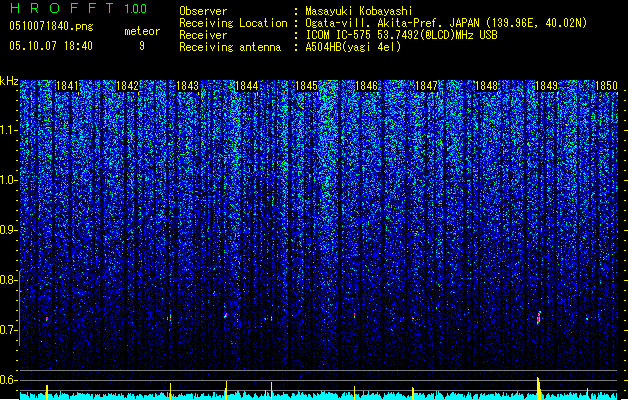The height and width of the screenshot is (400, 629).
Task: Click the 1.0 frequency axis label
Action: [x=8, y=180]
